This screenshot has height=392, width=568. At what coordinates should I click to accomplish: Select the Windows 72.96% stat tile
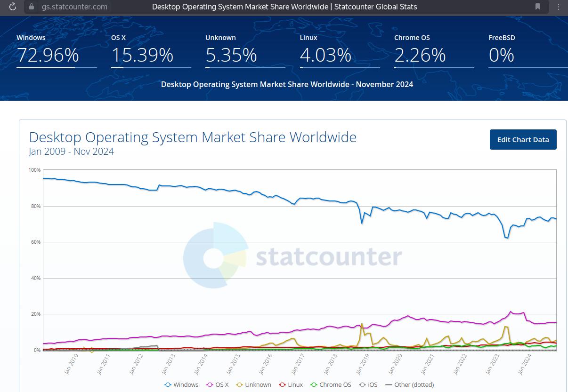48,55
